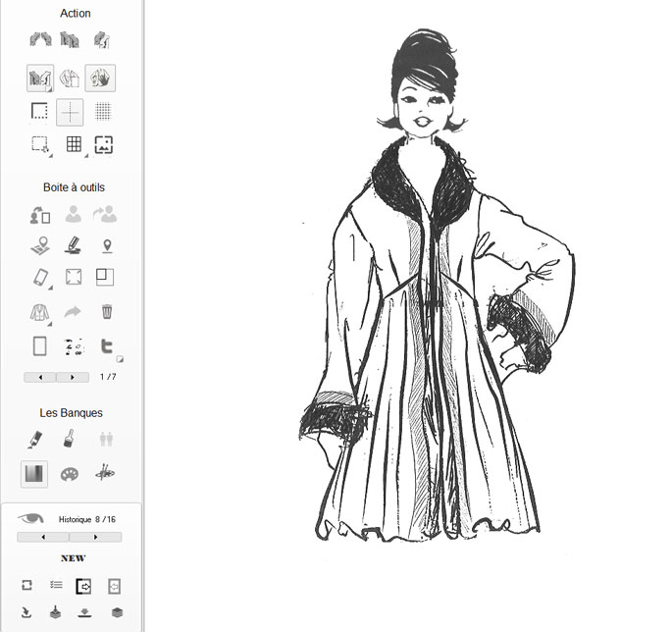Select the expand-to-fullscreen arrows icon
This screenshot has height=632, width=672.
click(73, 278)
